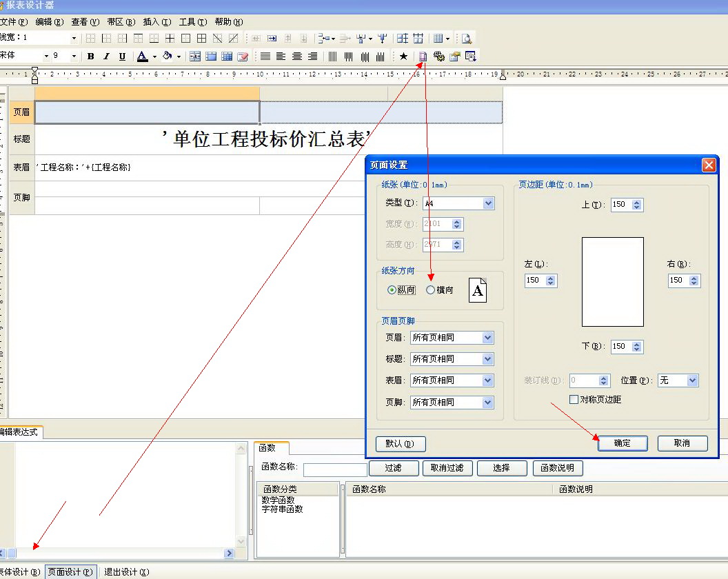
Task: Click the text-width cell icon with letter a
Action: (195, 57)
